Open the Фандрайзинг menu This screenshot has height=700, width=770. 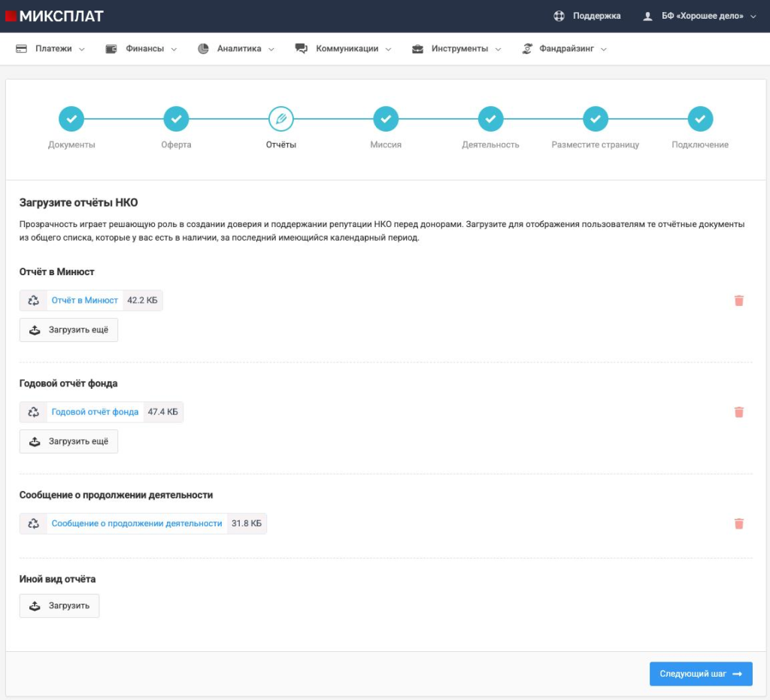(x=564, y=49)
